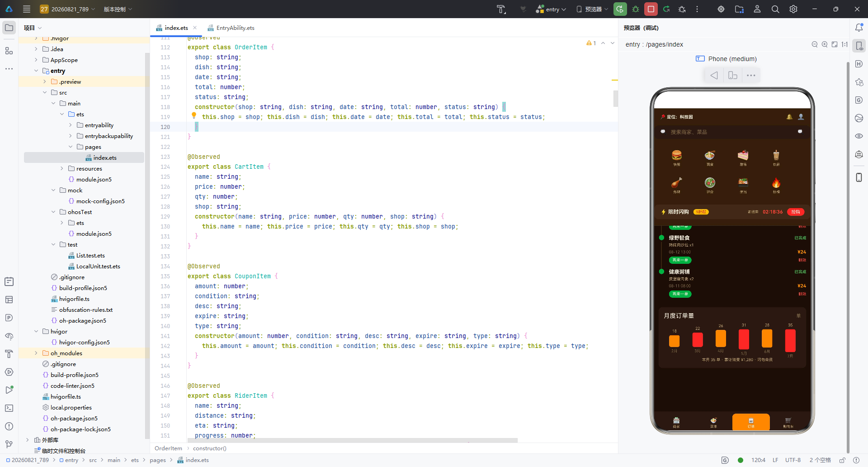Screen dimensions: 868x467
Task: Click the warning indicator in editor corner
Action: point(591,43)
